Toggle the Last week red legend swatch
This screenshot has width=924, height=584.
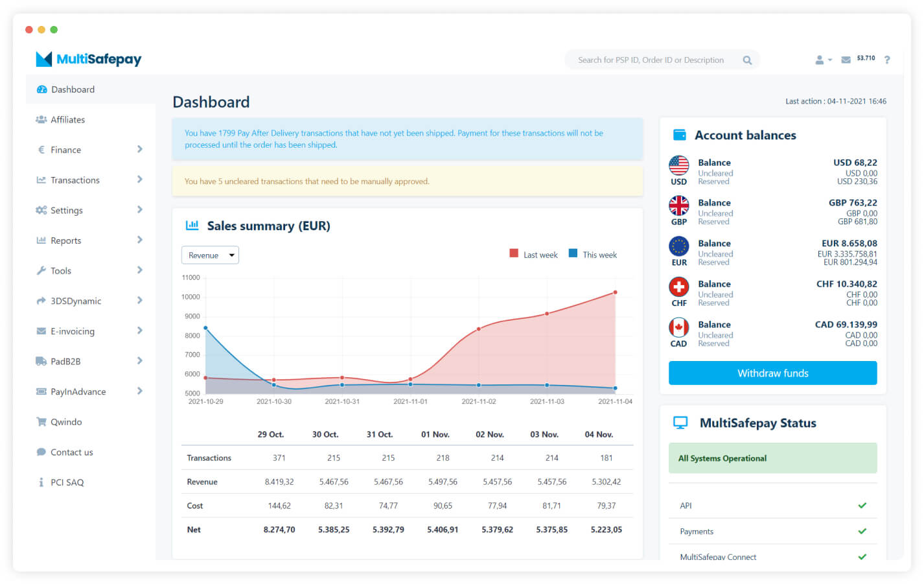[514, 253]
